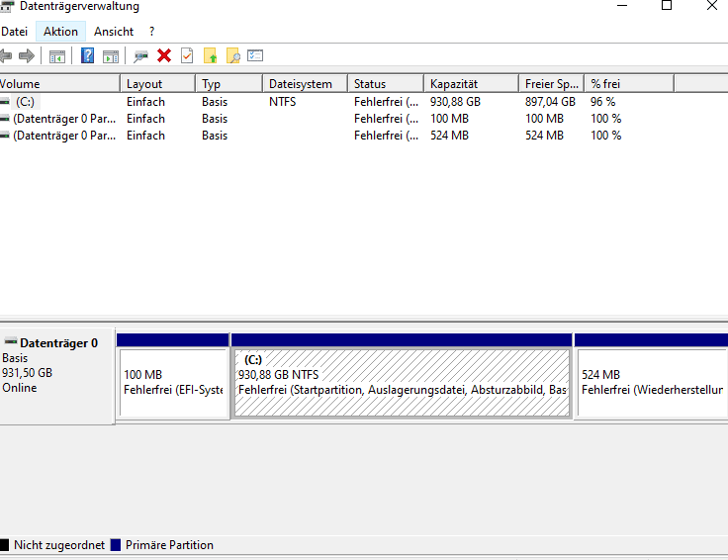Sort by the Kapazität column header
Image resolution: width=728 pixels, height=560 pixels.
[471, 83]
